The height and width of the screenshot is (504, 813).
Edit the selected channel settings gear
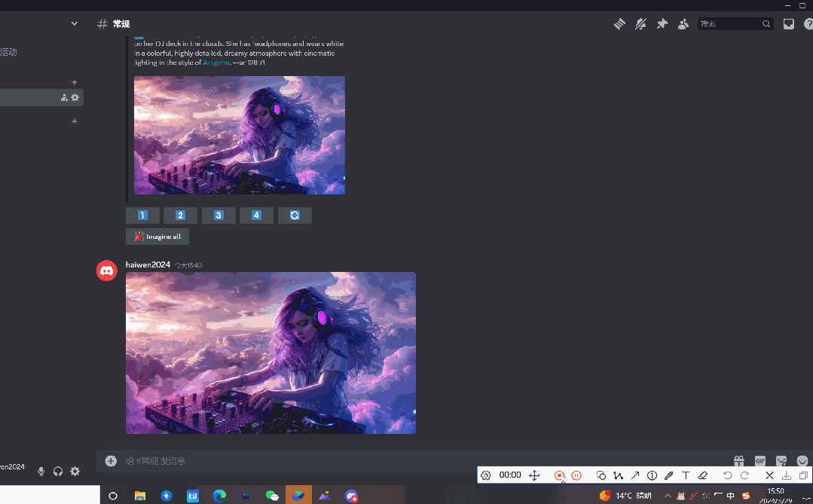pyautogui.click(x=75, y=97)
